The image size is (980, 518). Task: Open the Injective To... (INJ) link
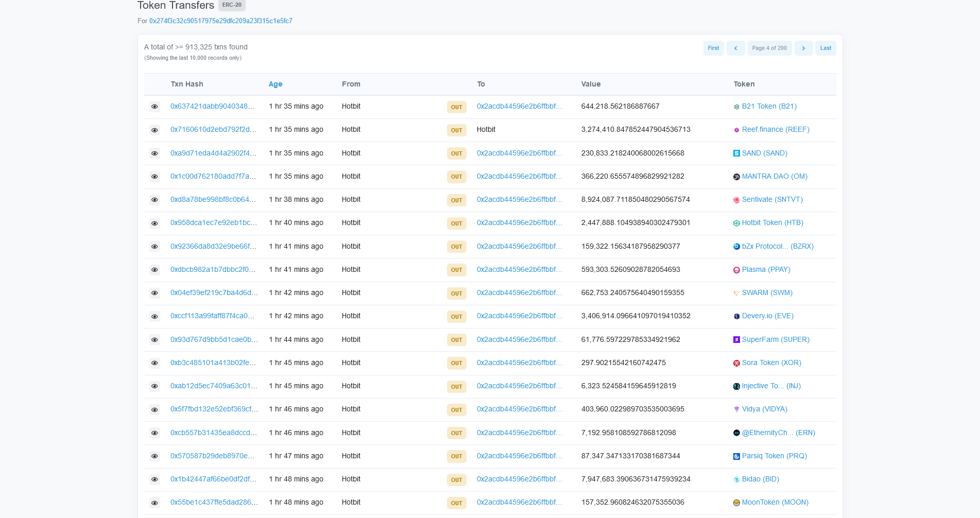pos(771,386)
